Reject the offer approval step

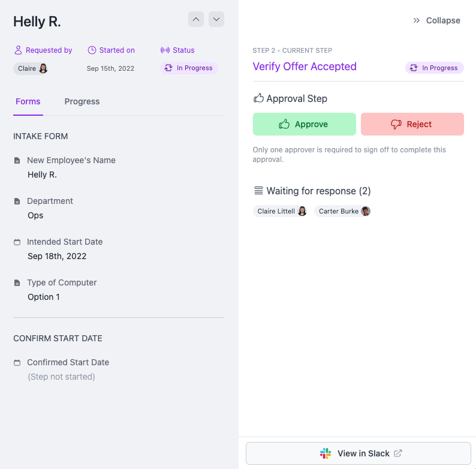(x=412, y=124)
